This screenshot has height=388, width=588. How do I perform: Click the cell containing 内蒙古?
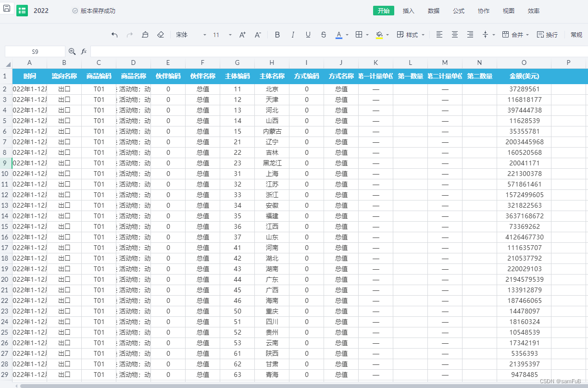click(272, 131)
